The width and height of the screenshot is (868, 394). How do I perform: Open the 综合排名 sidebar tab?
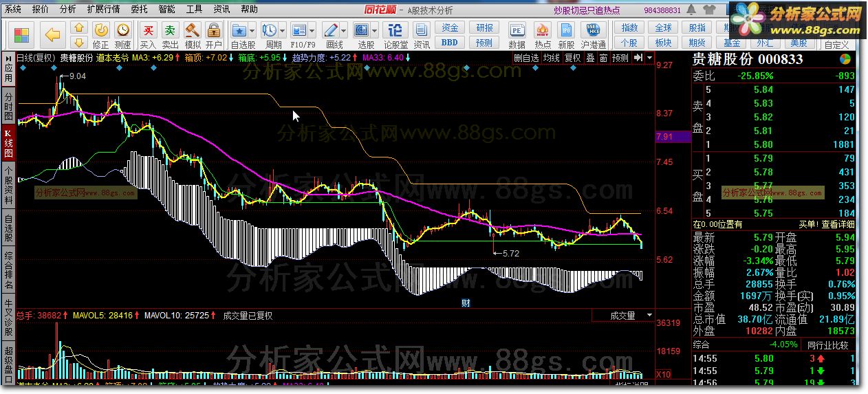tap(8, 271)
